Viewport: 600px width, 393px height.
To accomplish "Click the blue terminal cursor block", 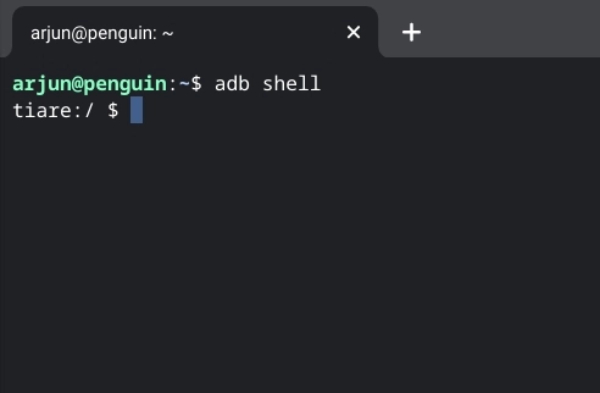I will point(137,110).
